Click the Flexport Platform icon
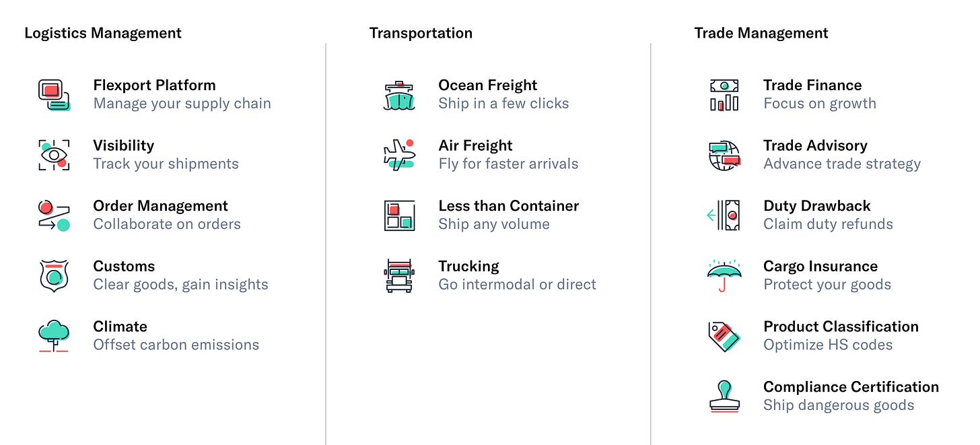The height and width of the screenshot is (445, 980). [54, 94]
